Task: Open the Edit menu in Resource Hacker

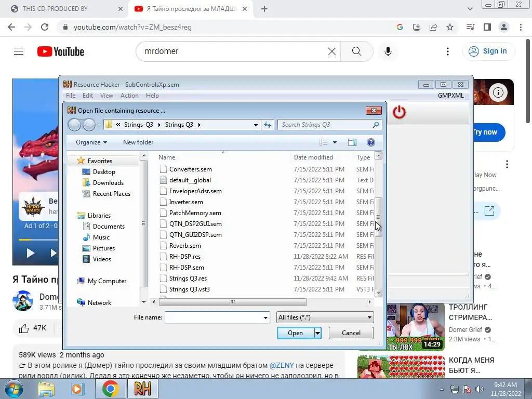Action: pos(87,96)
